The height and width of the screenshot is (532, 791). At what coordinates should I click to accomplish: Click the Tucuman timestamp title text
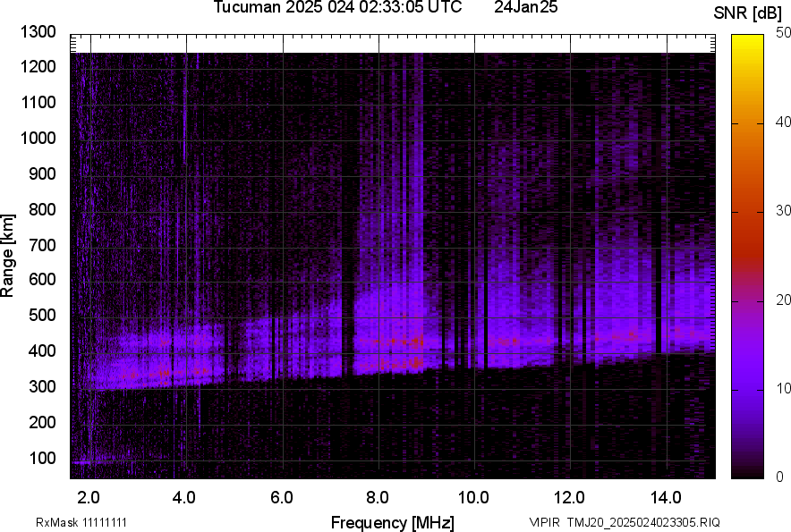pyautogui.click(x=337, y=8)
